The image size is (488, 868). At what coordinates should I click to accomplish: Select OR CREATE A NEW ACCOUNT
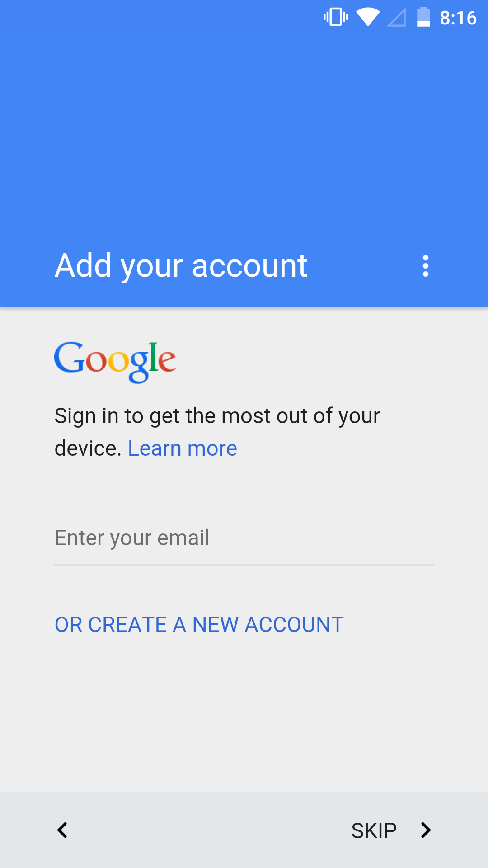pos(199,625)
